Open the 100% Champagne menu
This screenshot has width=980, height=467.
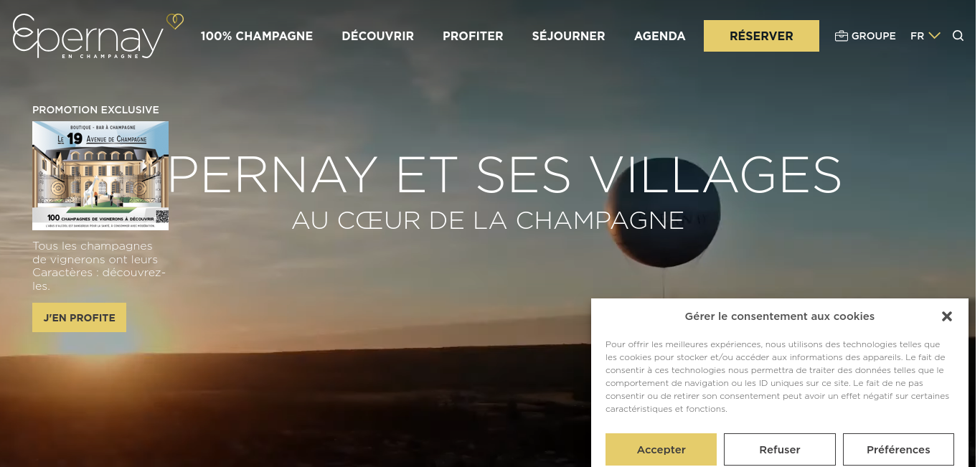point(257,36)
